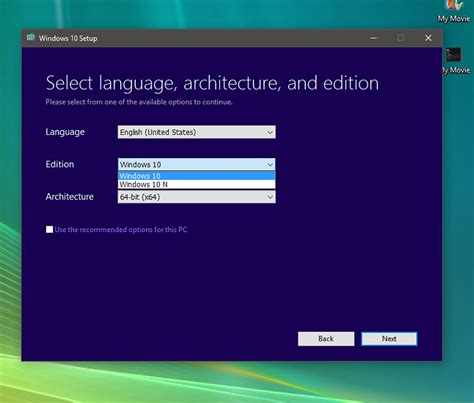Expand the Architecture 64-bit dropdown

[197, 197]
